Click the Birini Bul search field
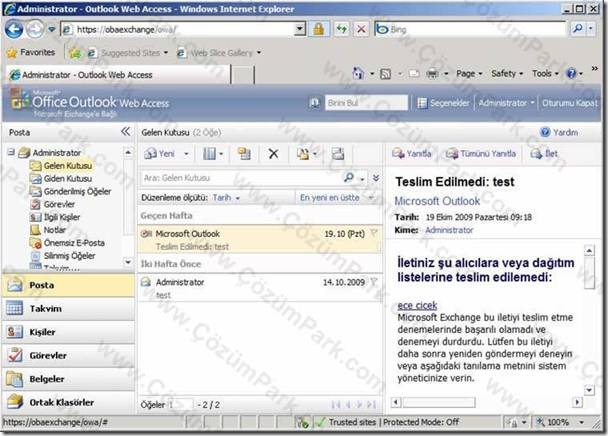Screen dimensions: 608x436 pyautogui.click(x=366, y=103)
